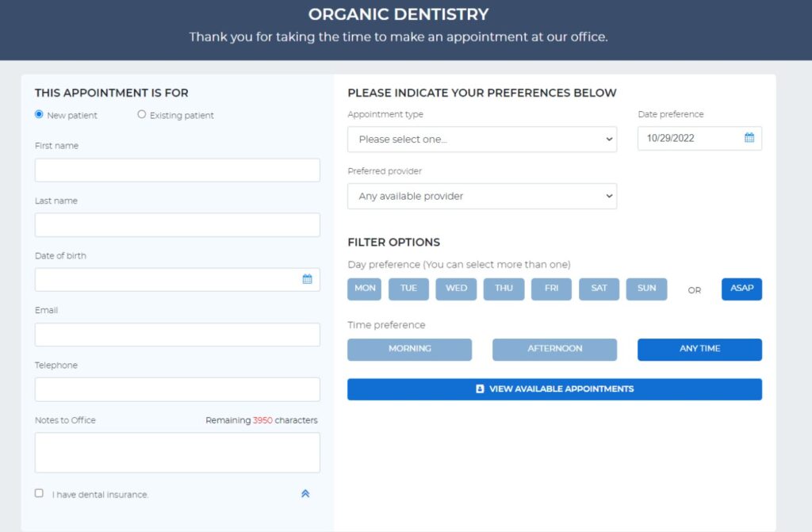Click the First name input field
Viewport: 812px width, 532px height.
(x=177, y=170)
